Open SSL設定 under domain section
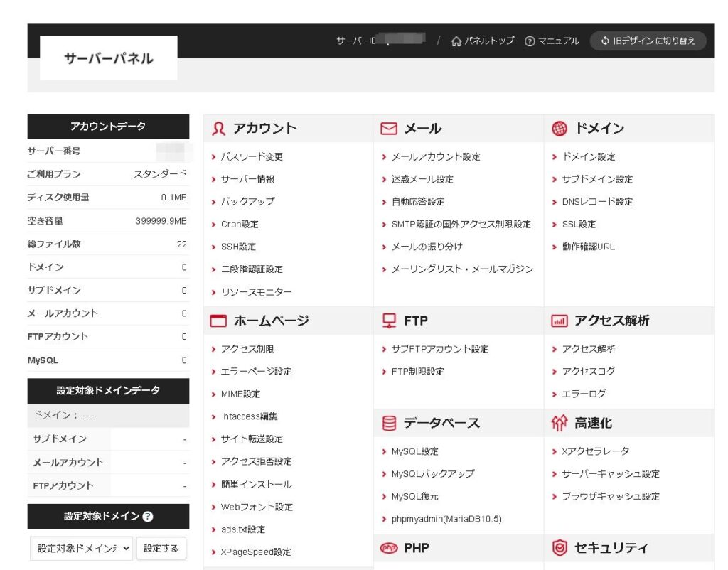Viewport: 728px width, 570px height. pyautogui.click(x=579, y=224)
